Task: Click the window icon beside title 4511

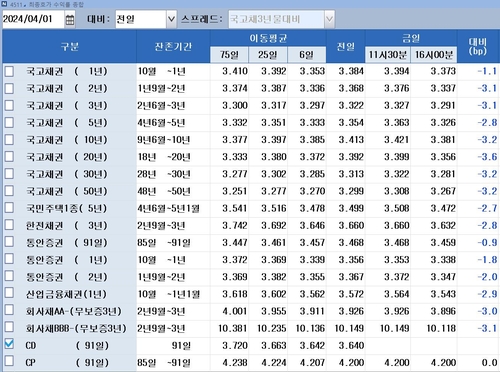Action: (x=4, y=4)
